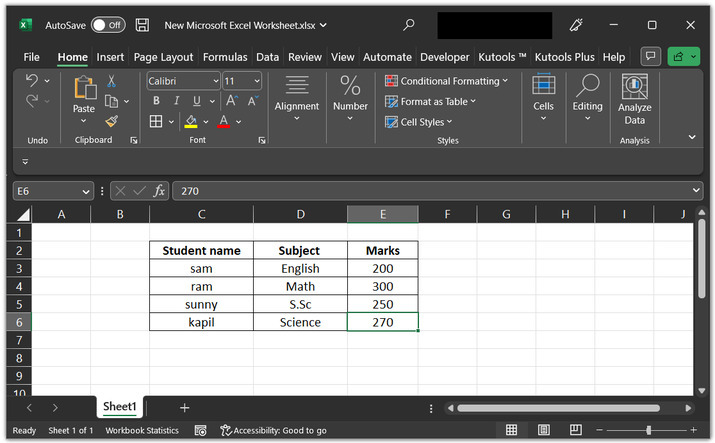Open Analyze Data tool
The image size is (715, 443).
[634, 100]
